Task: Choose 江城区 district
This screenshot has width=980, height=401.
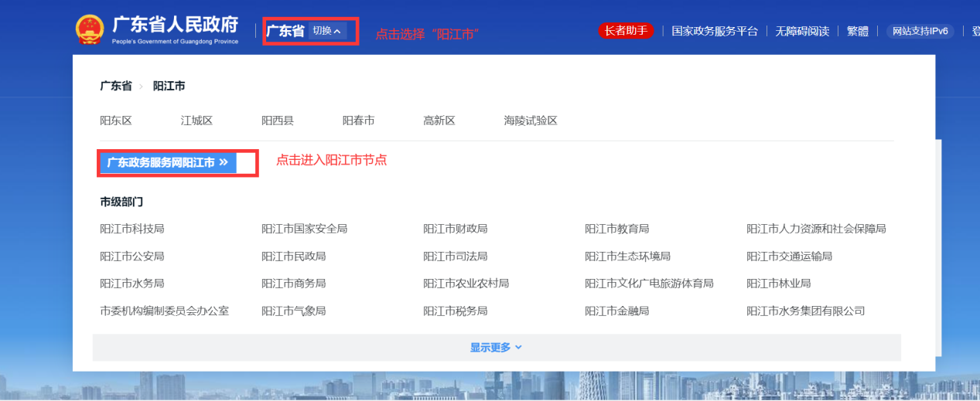Action: tap(197, 121)
